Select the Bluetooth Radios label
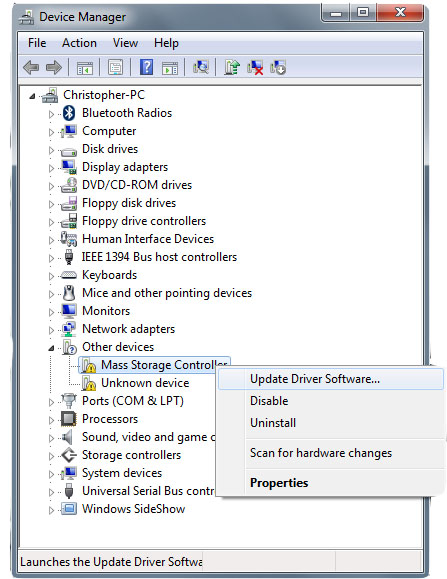Viewport: 447px width, 579px height. point(127,113)
